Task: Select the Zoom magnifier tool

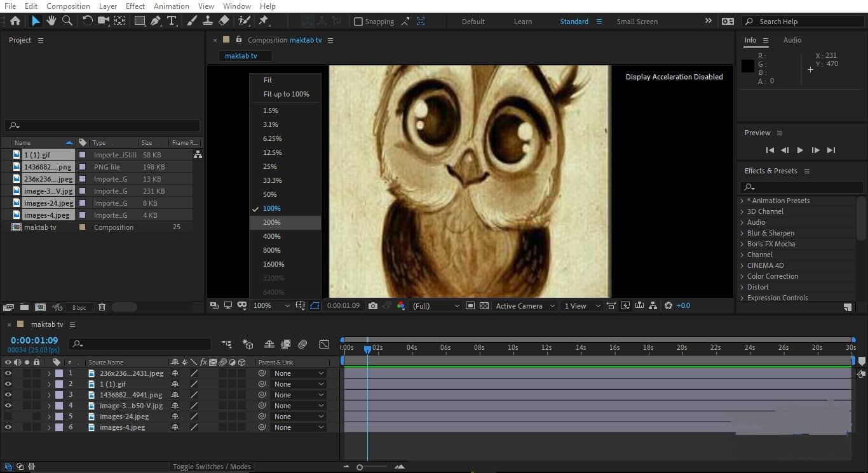Action: pos(67,21)
